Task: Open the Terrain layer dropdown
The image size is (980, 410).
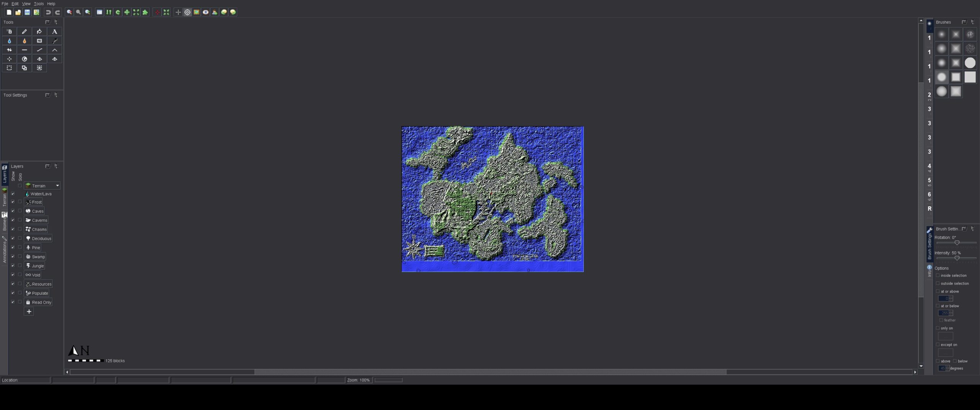Action: (57, 186)
